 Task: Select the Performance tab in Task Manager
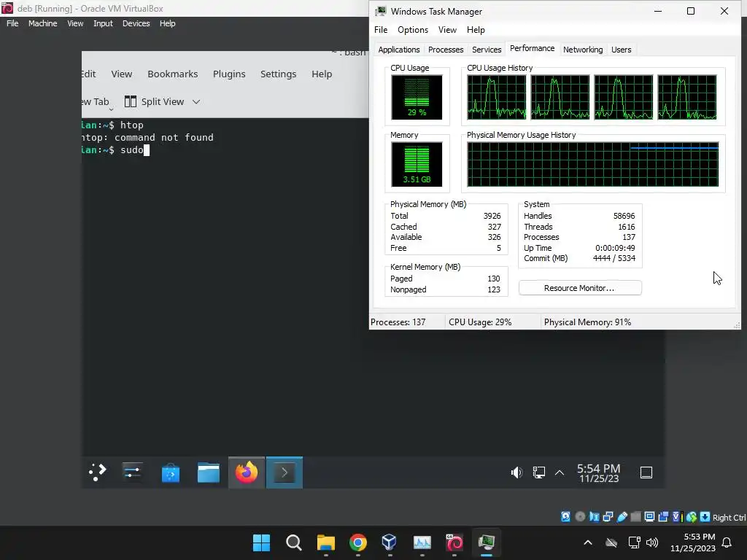point(532,49)
